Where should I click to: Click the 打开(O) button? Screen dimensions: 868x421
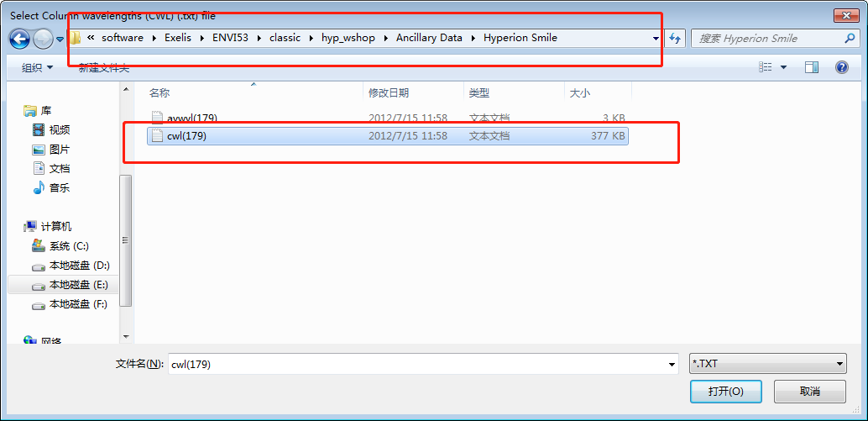(726, 391)
